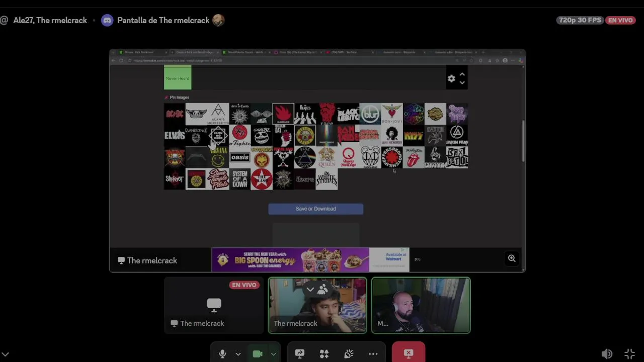Open the activities icon in call bar
The height and width of the screenshot is (362, 644).
[324, 354]
